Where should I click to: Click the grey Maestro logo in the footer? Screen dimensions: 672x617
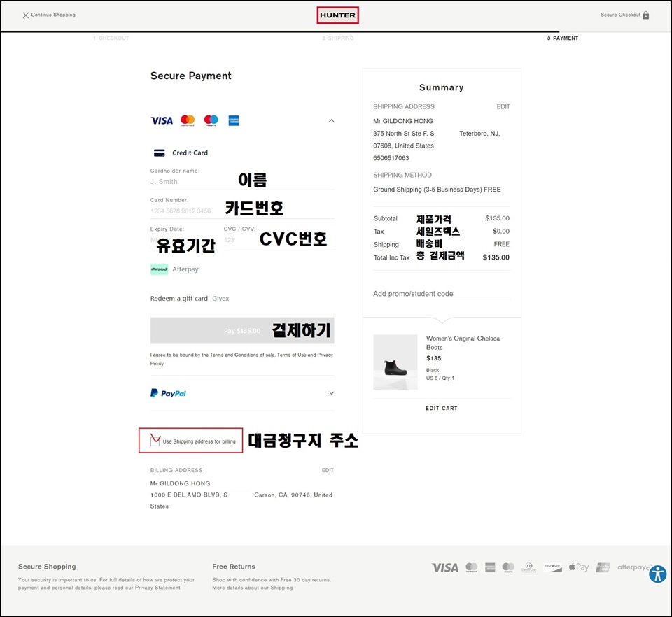(508, 568)
